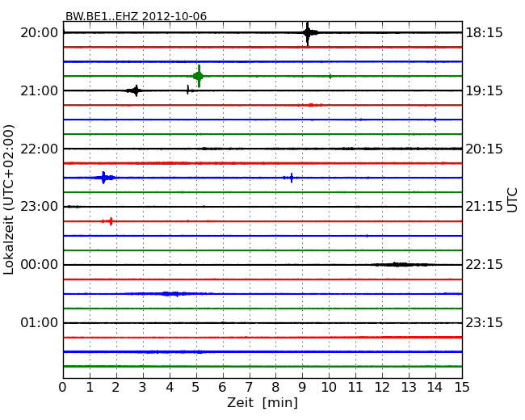Select the red burst near minute 9.3
Viewport: 525px width, 420px height.
tap(311, 105)
